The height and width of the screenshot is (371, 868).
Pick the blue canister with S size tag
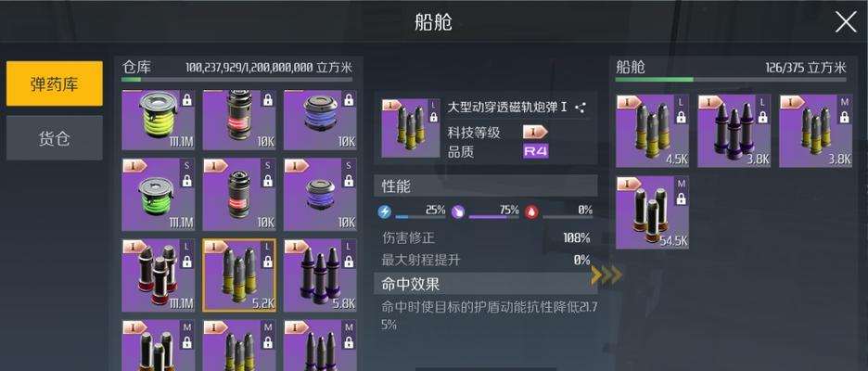[x=320, y=195]
